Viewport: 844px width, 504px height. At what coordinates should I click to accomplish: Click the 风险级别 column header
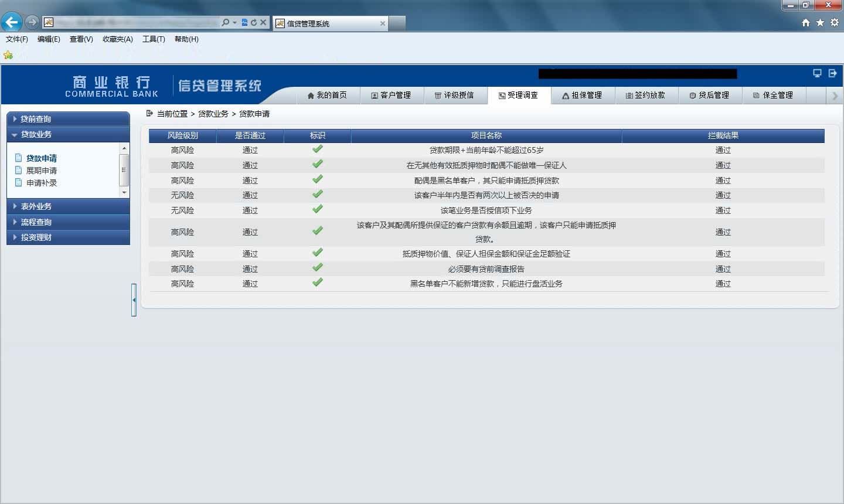point(182,135)
